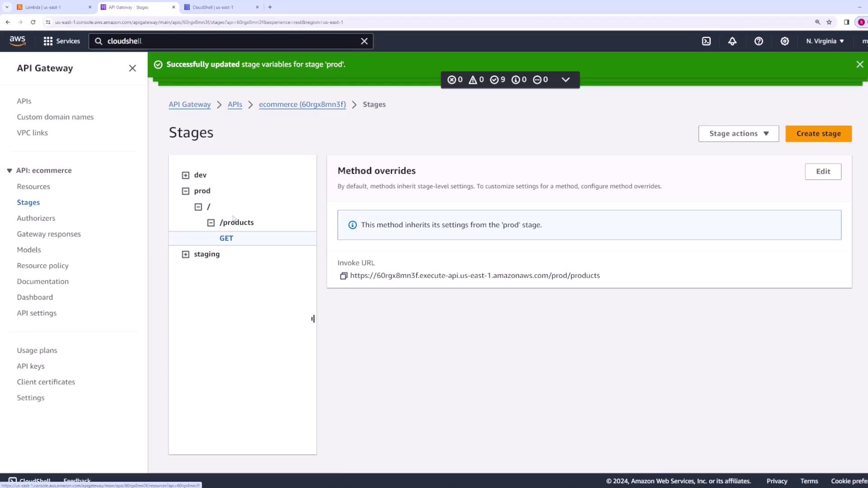
Task: Open CloudShell icon in top navigation bar
Action: pyautogui.click(x=706, y=41)
